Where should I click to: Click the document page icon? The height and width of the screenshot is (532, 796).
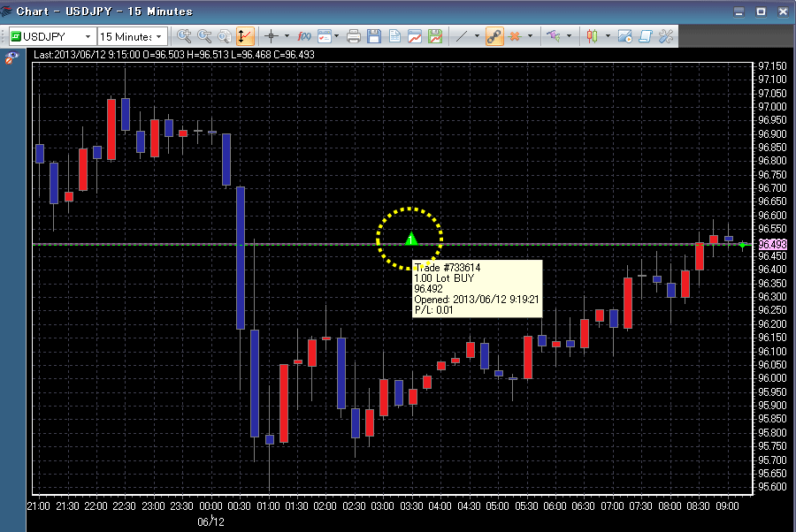(394, 36)
